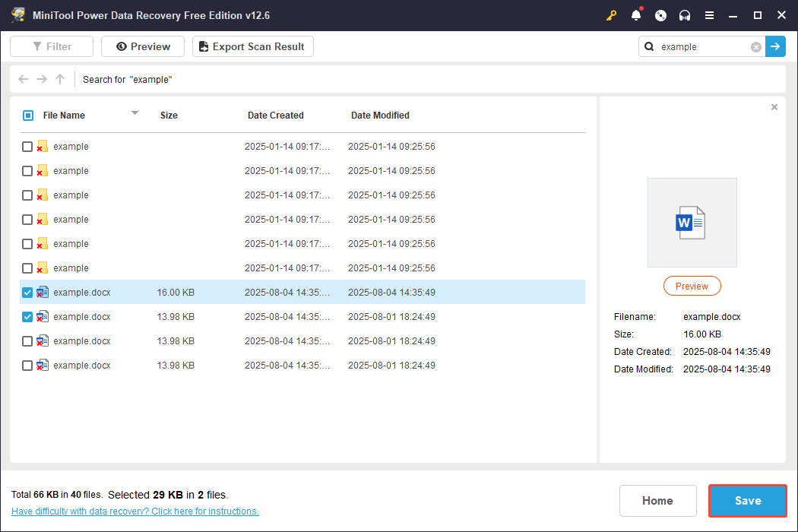Check the third example.docx checkbox
Screen dimensions: 798x532
tap(27, 341)
